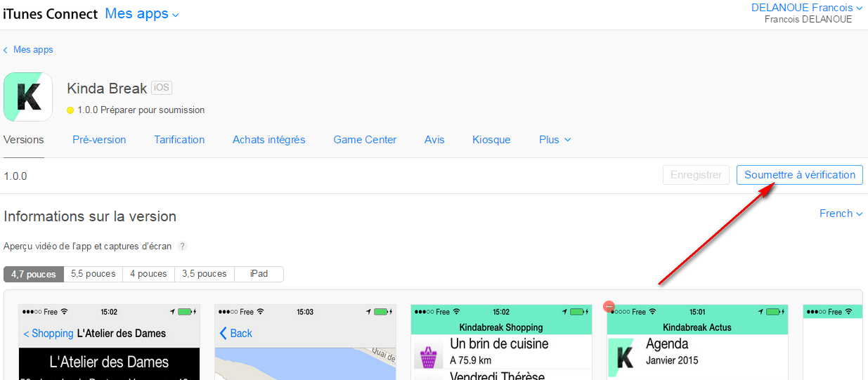Click the 1.0.0 version label below tabs
Viewport: 868px width, 380px height.
(x=15, y=176)
